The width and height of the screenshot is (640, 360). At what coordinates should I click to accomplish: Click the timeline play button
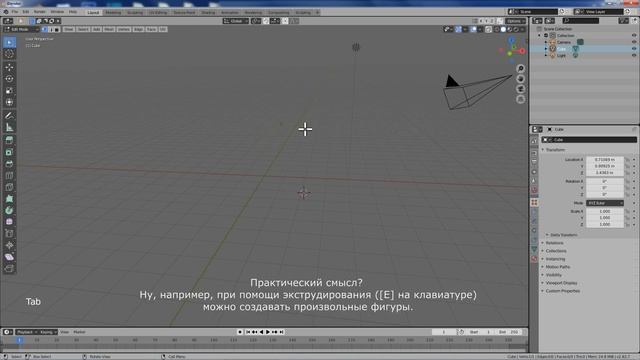click(x=268, y=332)
